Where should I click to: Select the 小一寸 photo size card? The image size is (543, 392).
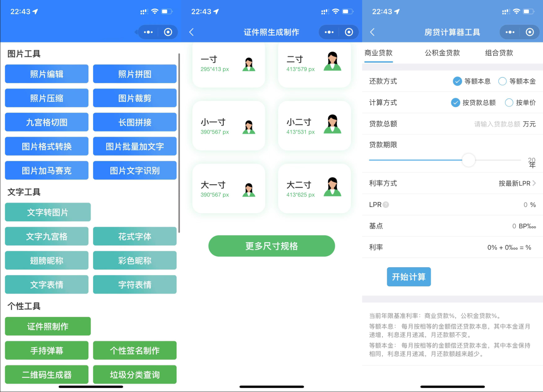point(228,125)
